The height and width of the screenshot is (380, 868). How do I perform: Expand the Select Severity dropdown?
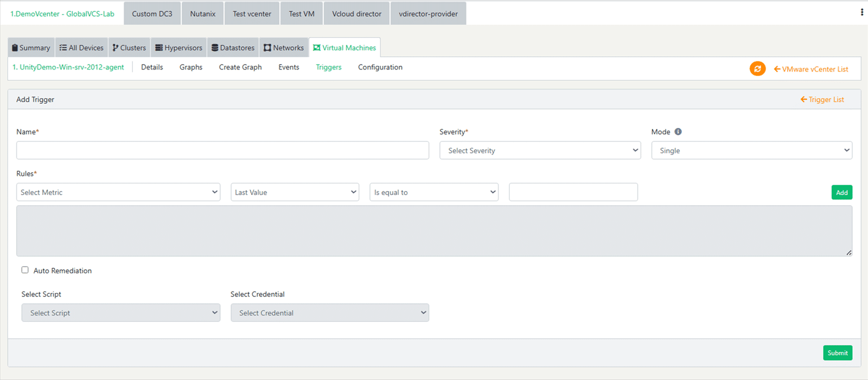[x=540, y=150]
